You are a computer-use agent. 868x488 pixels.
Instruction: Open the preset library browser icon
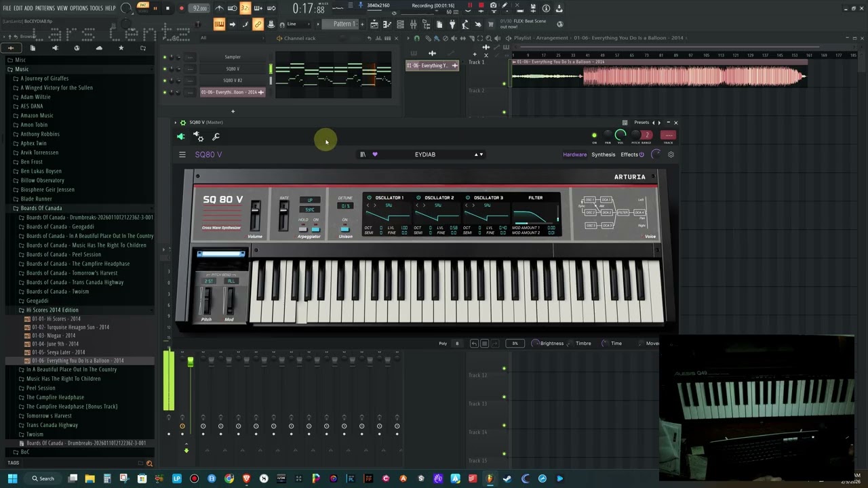coord(363,155)
